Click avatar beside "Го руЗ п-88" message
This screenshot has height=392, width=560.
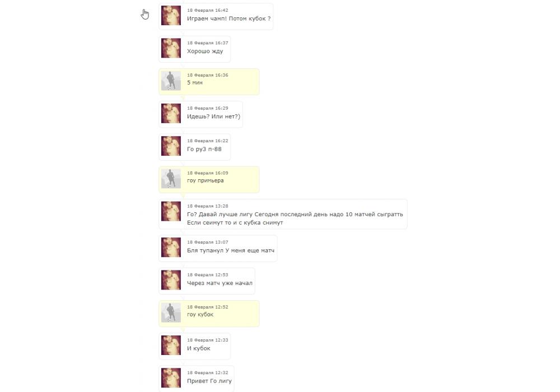pos(171,146)
